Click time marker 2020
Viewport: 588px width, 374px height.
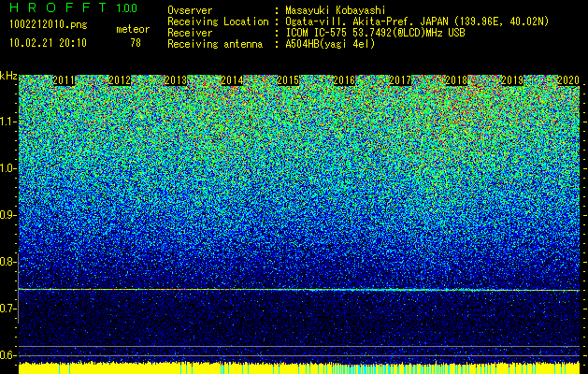(568, 80)
